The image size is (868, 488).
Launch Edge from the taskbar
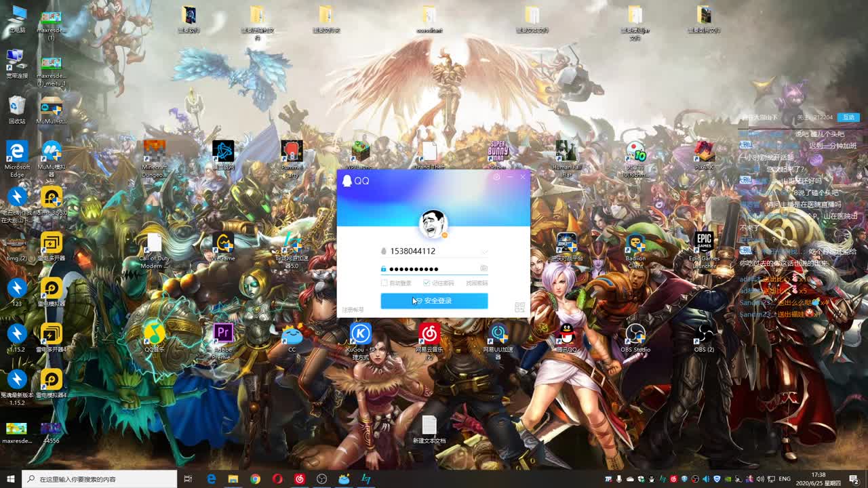[x=211, y=479]
